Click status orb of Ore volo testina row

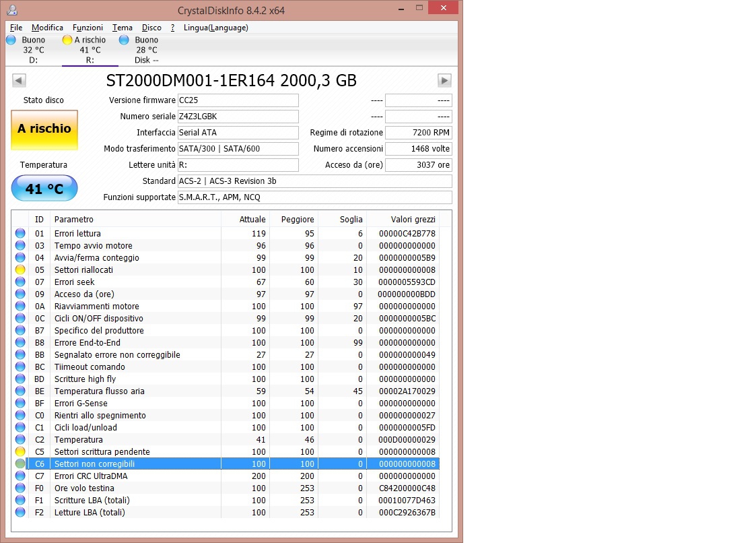[20, 488]
